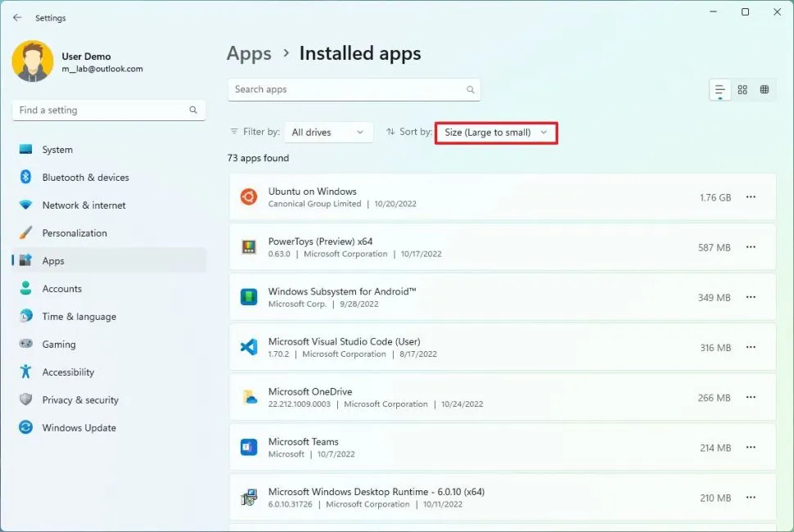The image size is (794, 532).
Task: Click the Ubuntu on Windows app icon
Action: (x=249, y=197)
